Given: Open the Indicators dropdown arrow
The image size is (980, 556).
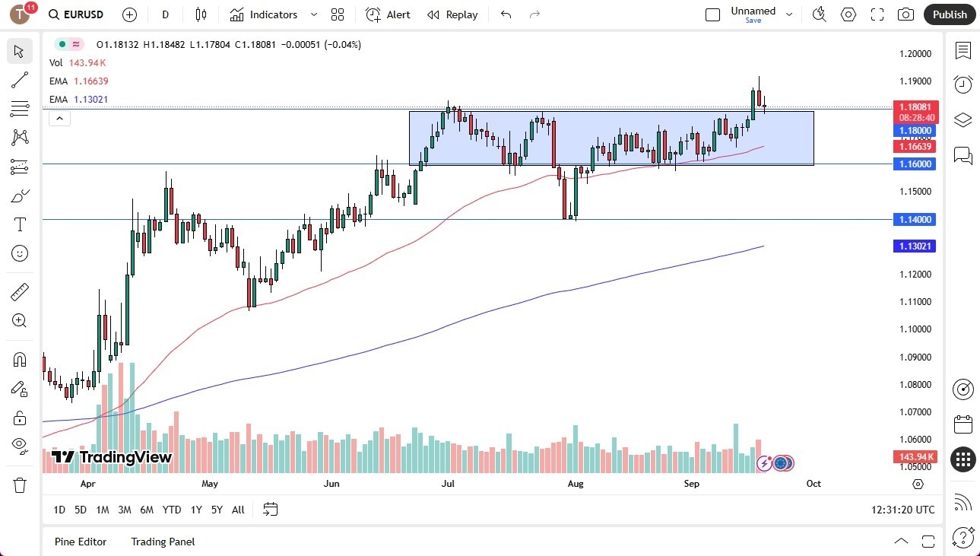Looking at the screenshot, I should (x=312, y=14).
